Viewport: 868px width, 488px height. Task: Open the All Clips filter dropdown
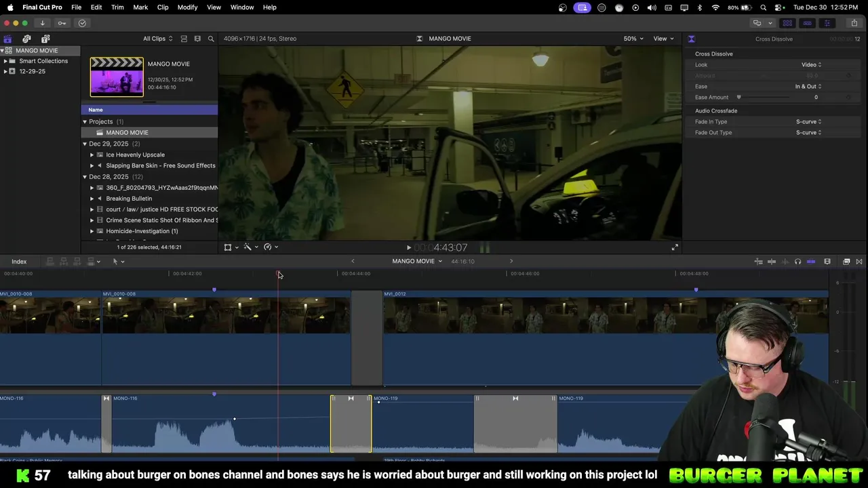pos(157,39)
